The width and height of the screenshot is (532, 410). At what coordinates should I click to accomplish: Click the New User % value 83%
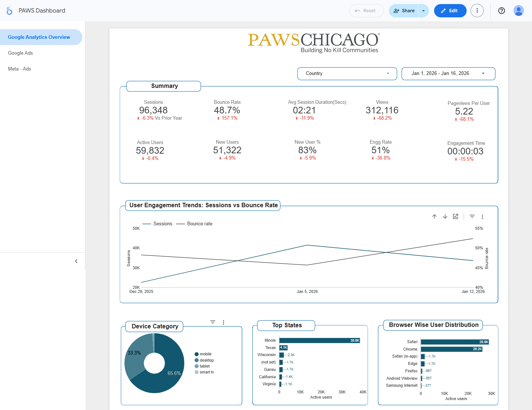coord(307,150)
